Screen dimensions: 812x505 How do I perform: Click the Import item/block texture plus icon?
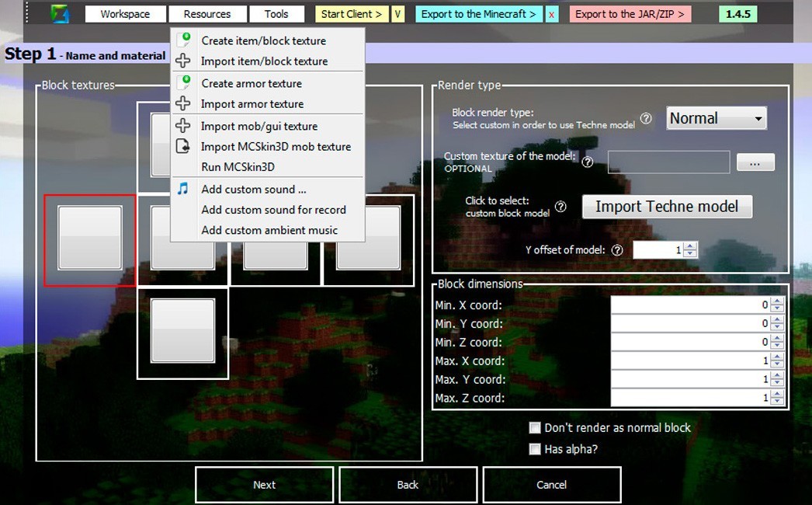click(x=184, y=61)
